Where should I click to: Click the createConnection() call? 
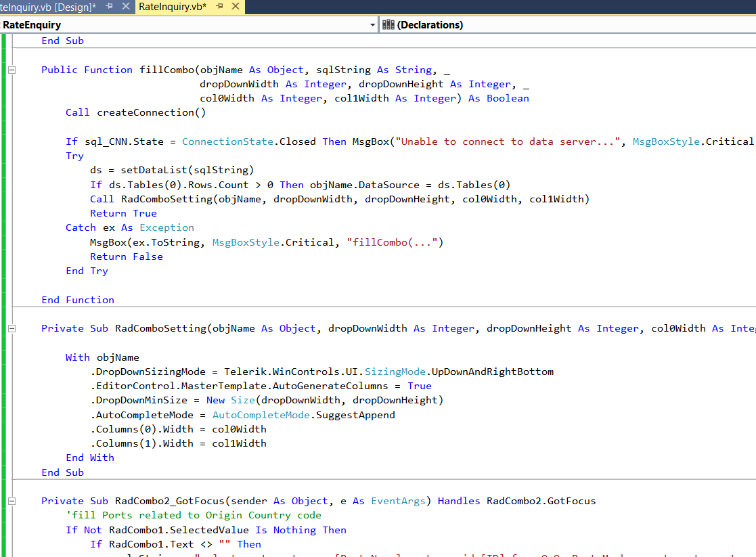tap(152, 112)
